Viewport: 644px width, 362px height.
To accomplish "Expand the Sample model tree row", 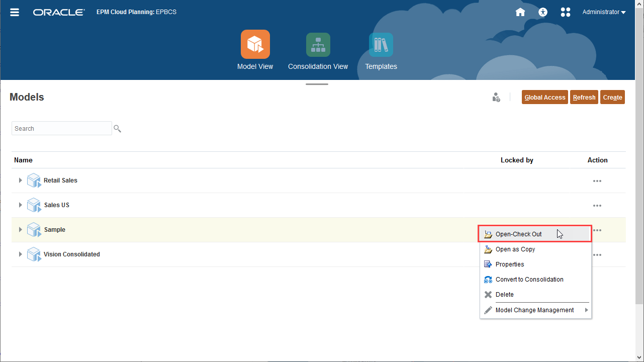I will click(20, 230).
